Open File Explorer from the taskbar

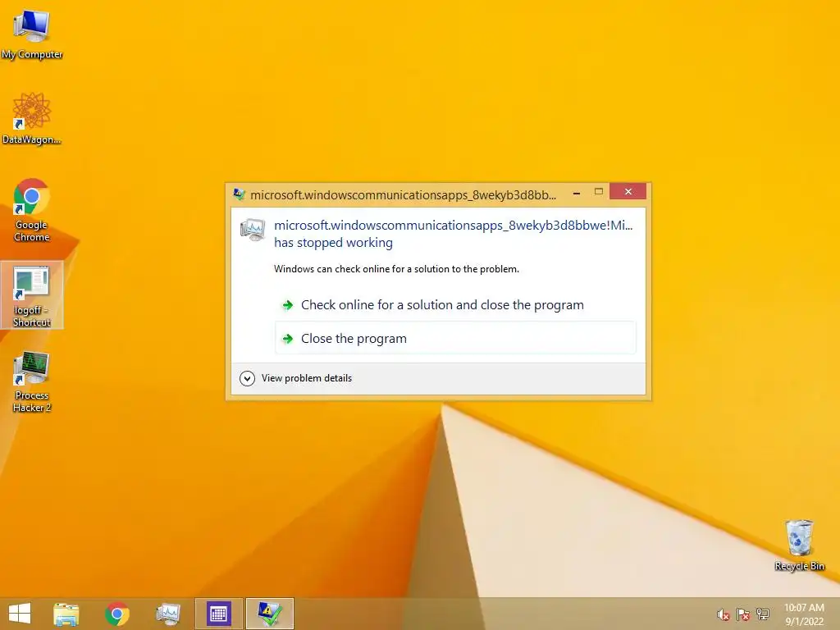(66, 614)
